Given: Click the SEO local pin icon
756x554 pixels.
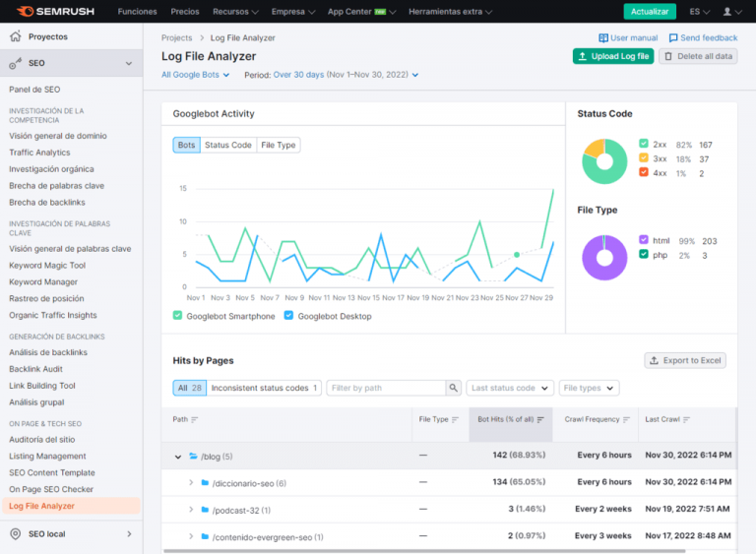Looking at the screenshot, I should pyautogui.click(x=15, y=533).
